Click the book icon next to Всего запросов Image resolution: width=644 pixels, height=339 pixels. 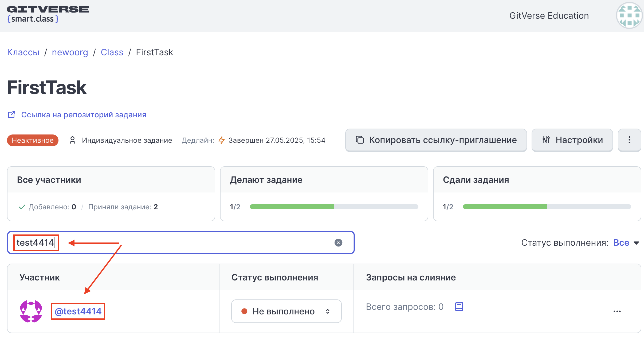[459, 307]
